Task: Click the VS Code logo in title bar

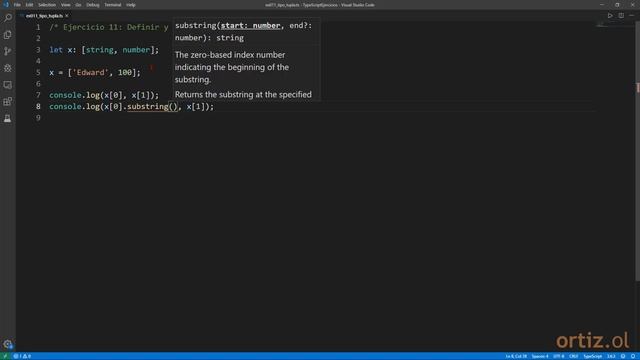Action: [6, 5]
